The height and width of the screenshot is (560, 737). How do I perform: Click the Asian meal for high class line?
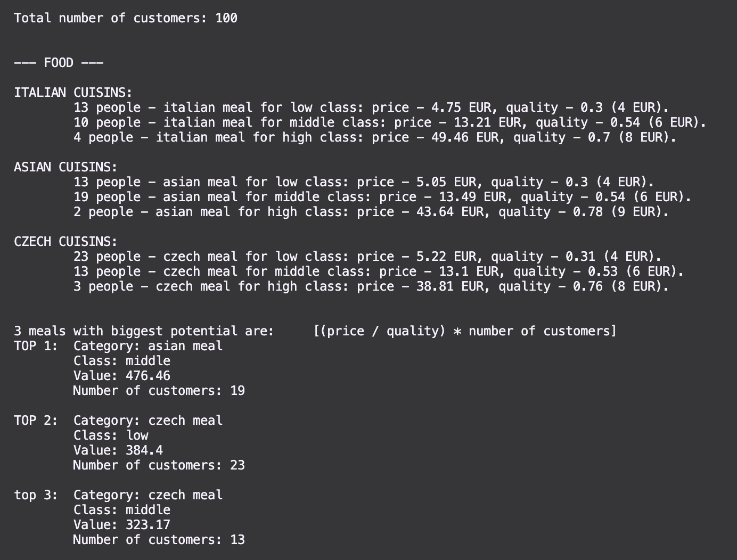(371, 212)
